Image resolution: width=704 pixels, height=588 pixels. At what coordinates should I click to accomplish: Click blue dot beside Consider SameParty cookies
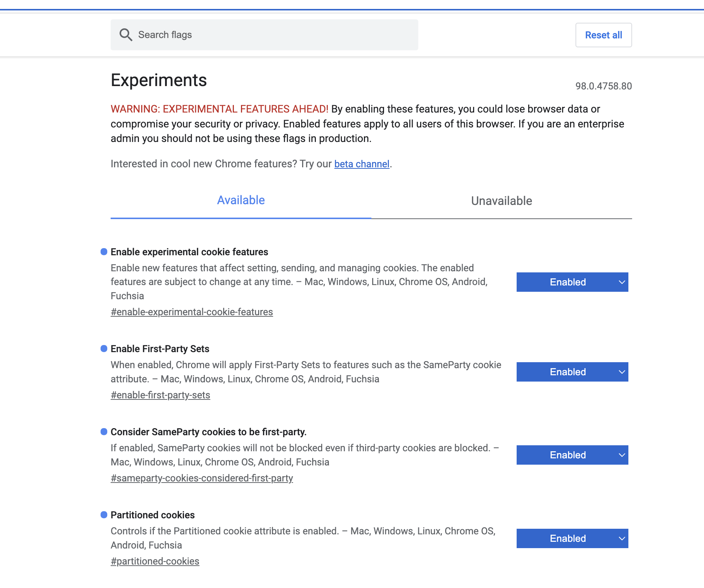[x=104, y=432]
